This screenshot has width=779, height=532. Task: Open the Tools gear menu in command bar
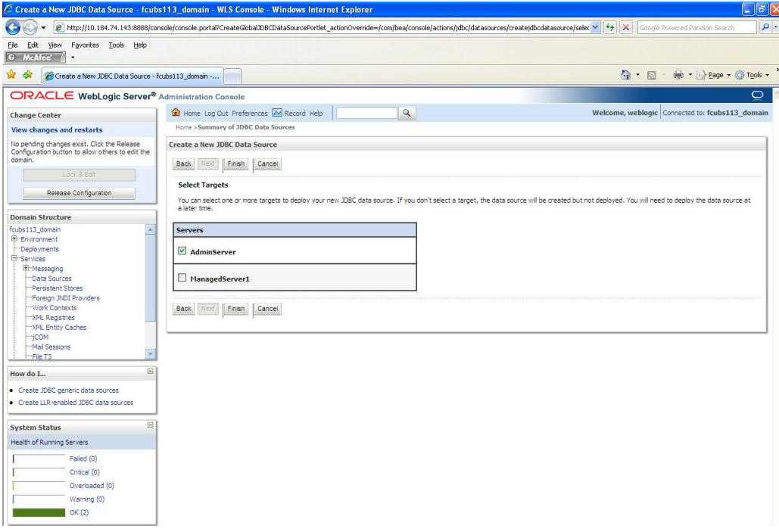click(x=752, y=75)
